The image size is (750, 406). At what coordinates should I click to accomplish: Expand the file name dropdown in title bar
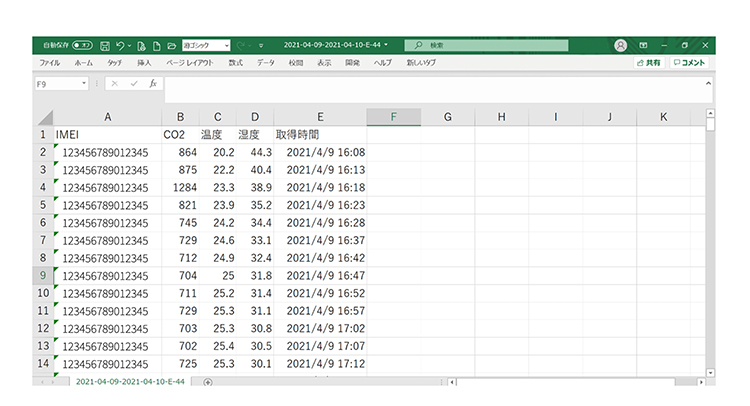pyautogui.click(x=386, y=45)
